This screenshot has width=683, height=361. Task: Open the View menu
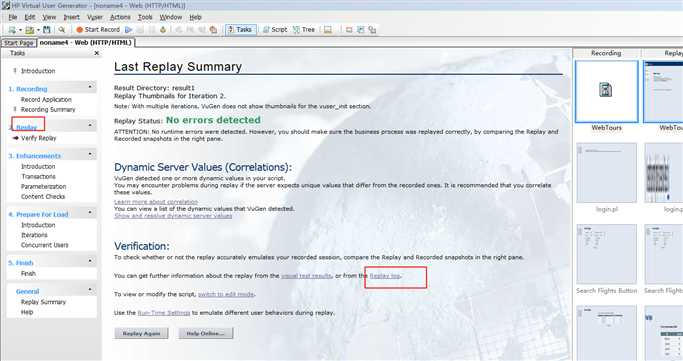tap(49, 17)
